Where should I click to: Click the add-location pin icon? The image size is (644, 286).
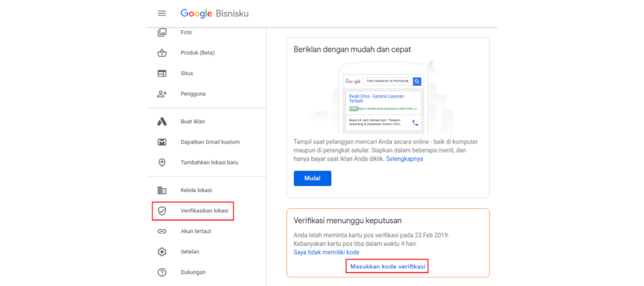[162, 163]
